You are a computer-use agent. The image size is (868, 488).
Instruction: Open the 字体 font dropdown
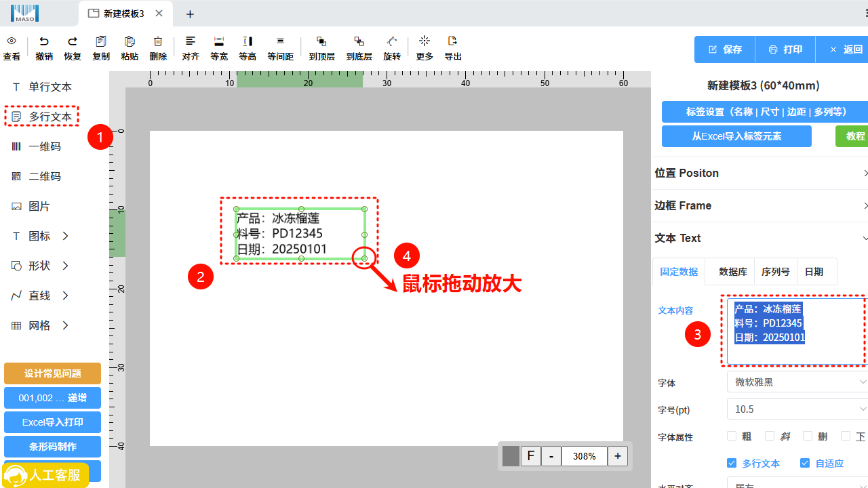click(797, 382)
